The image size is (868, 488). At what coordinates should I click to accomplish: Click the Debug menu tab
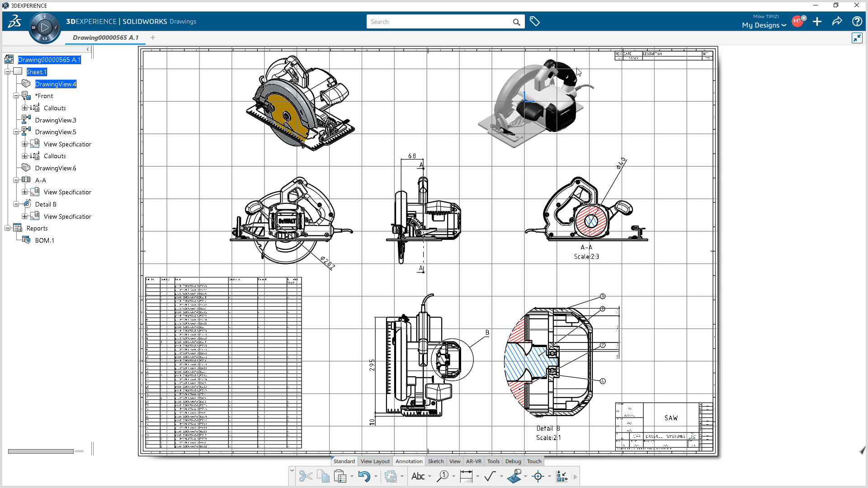(513, 461)
